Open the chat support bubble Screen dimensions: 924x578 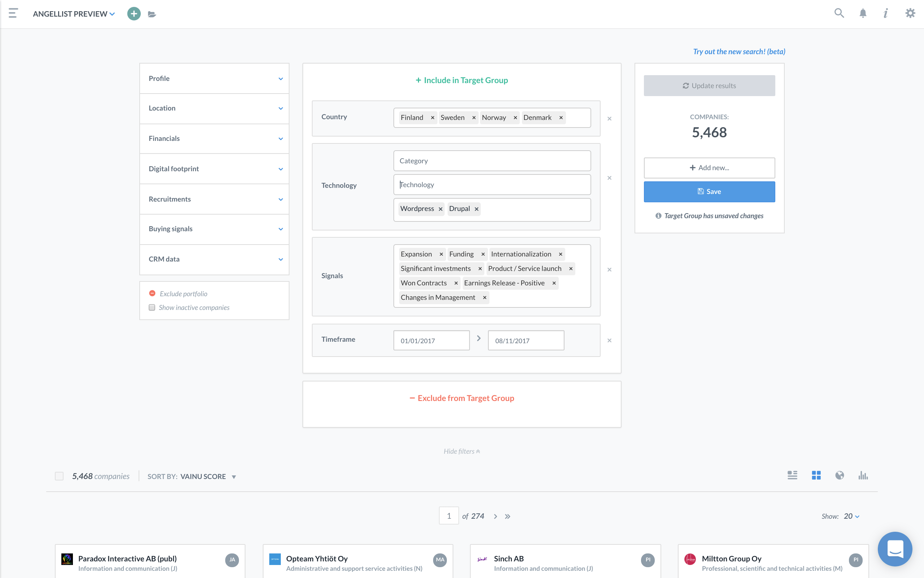pos(895,549)
